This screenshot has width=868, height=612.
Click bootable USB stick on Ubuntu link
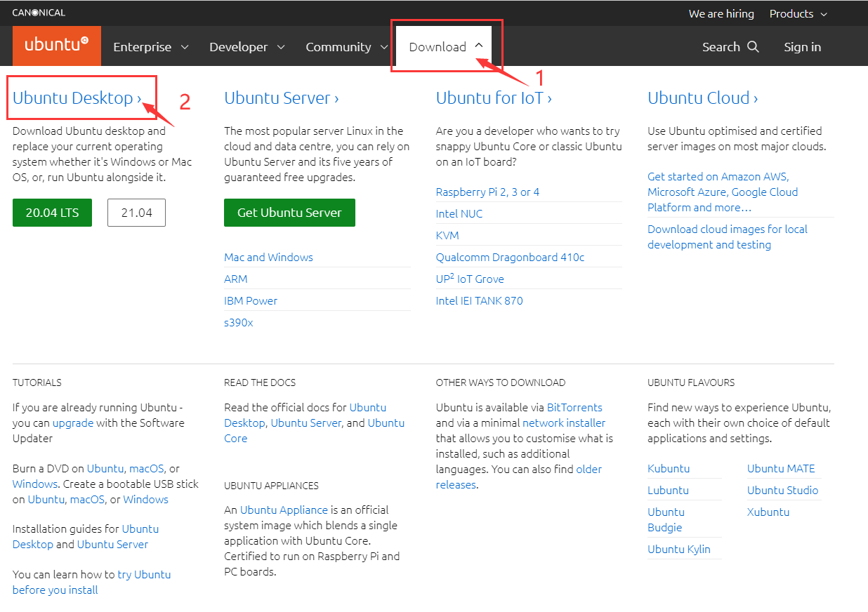click(x=46, y=500)
